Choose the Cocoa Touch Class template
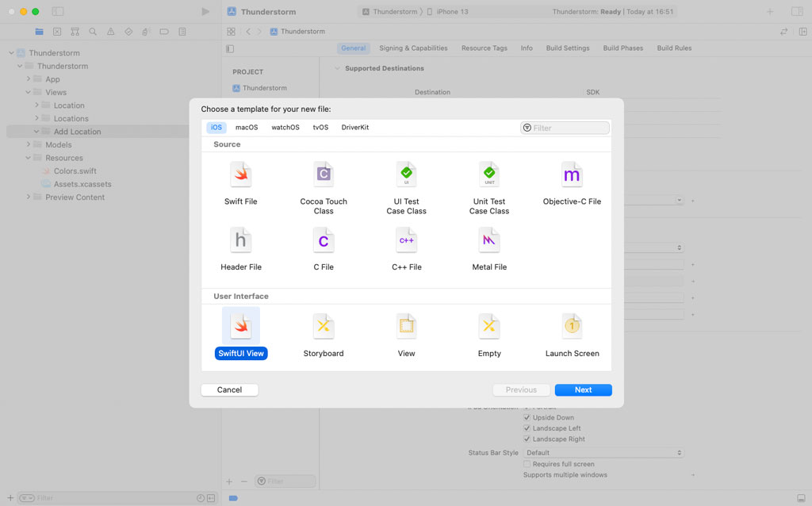The image size is (812, 506). click(323, 174)
